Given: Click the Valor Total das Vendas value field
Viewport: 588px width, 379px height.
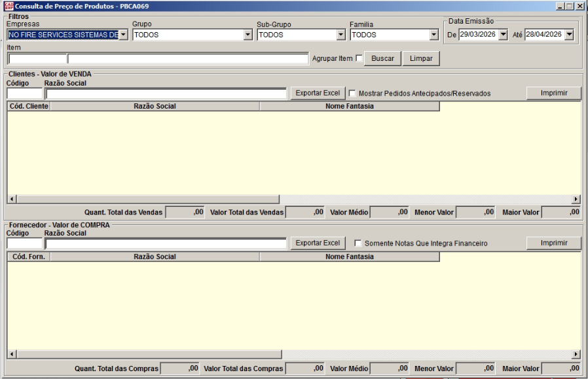Looking at the screenshot, I should point(305,212).
